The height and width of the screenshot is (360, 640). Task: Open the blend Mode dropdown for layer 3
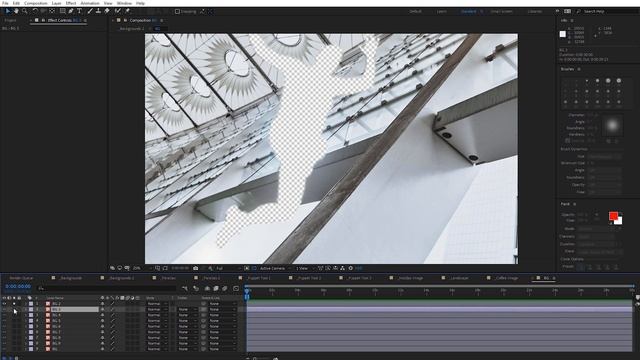157,315
